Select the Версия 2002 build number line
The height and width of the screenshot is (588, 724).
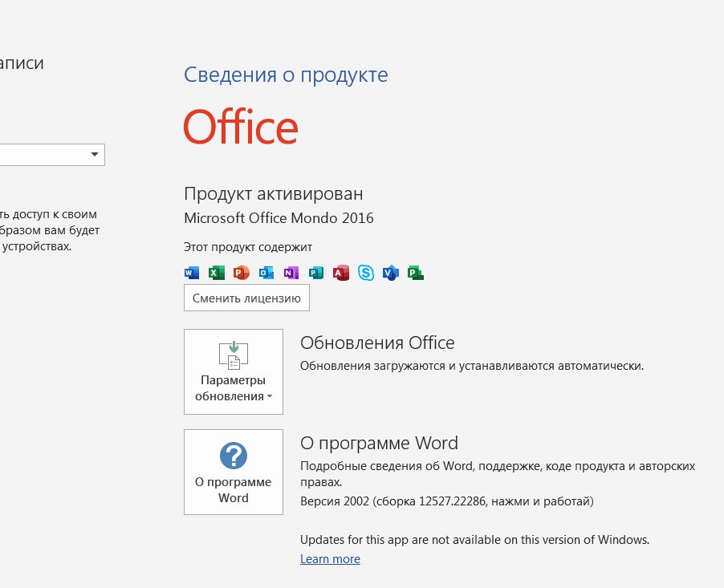pyautogui.click(x=447, y=501)
